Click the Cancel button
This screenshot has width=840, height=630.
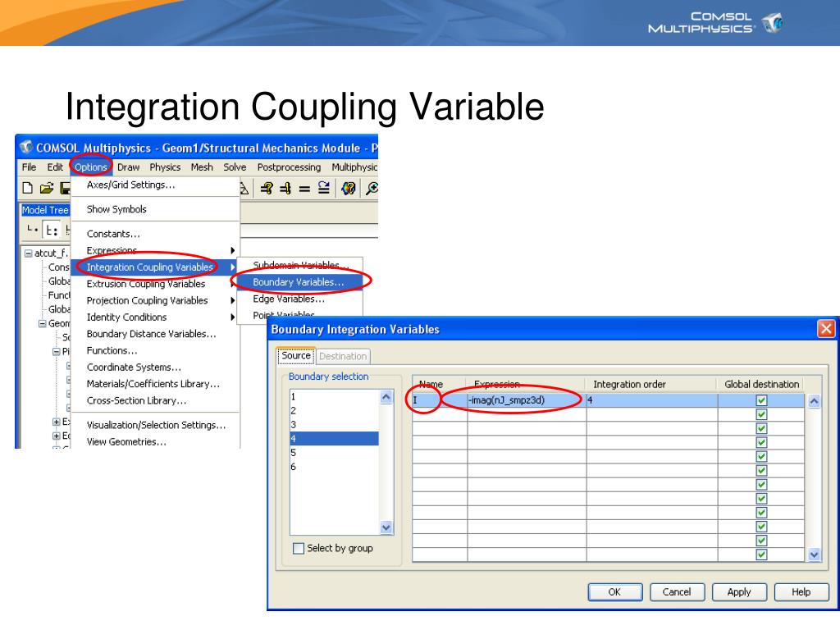point(677,592)
